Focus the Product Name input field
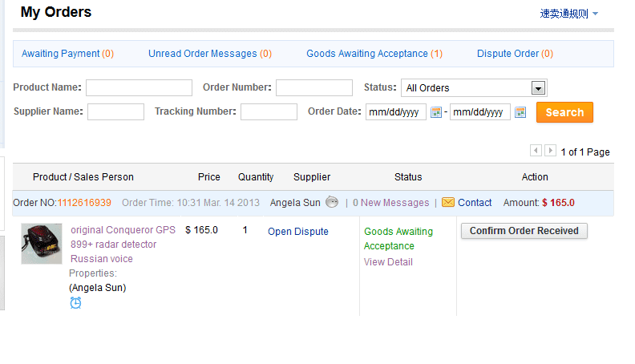 [x=139, y=88]
